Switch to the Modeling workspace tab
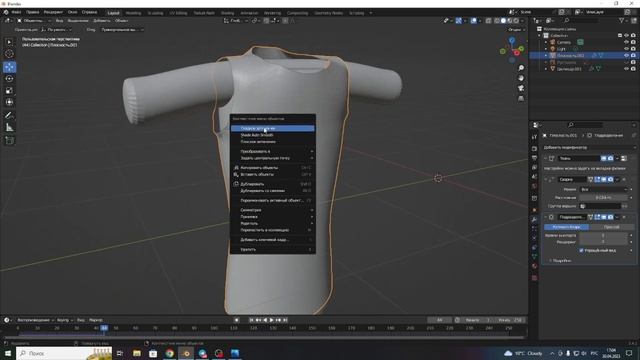Screen dimensions: 640x360 [133, 13]
